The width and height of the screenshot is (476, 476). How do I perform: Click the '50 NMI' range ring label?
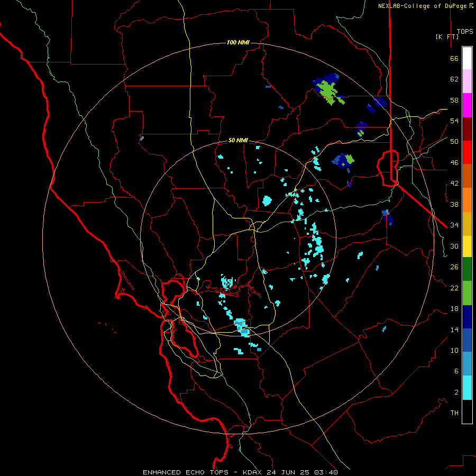(x=238, y=140)
